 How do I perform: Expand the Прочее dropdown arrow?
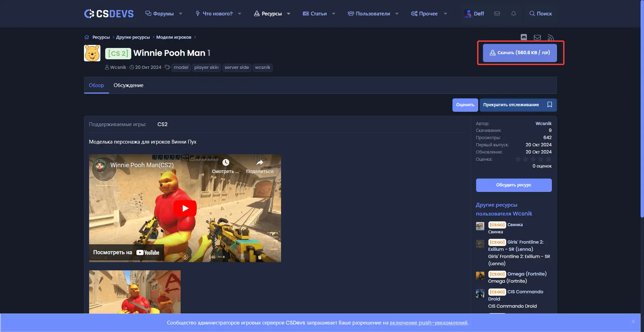[x=445, y=14]
